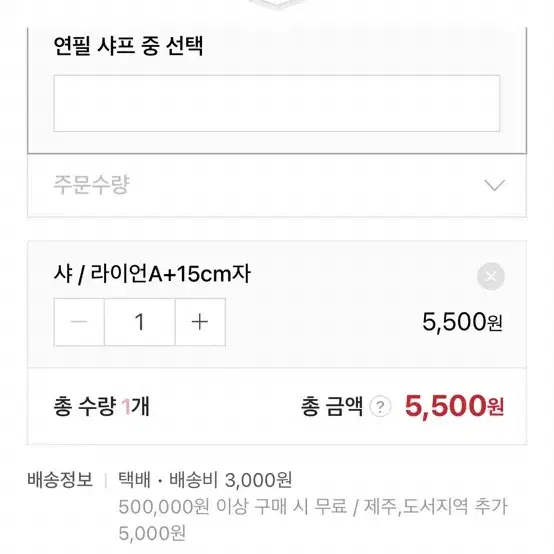554x554 pixels.
Task: Remove the 샤 / 라이언A+15cm자 option with X
Action: point(491,276)
